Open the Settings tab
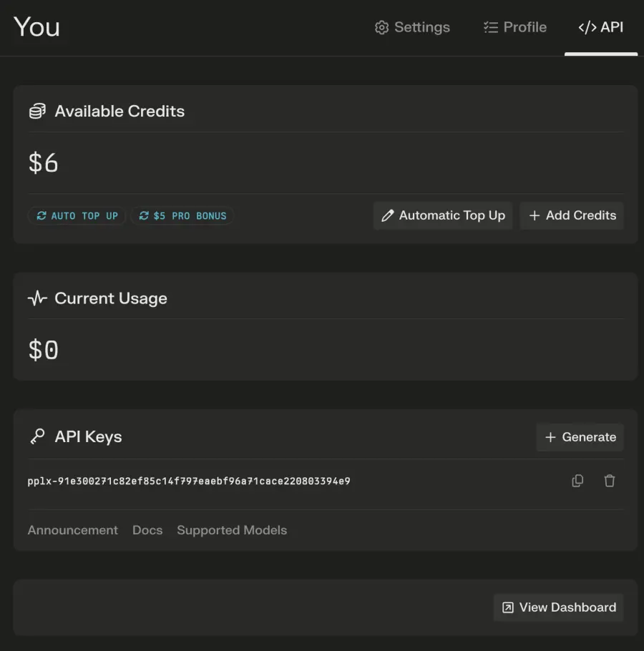 point(413,27)
